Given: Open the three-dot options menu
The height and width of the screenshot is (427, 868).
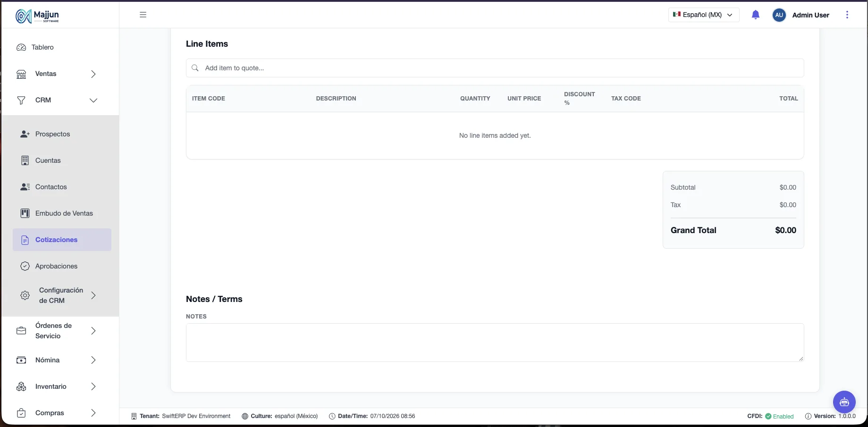Looking at the screenshot, I should point(847,15).
